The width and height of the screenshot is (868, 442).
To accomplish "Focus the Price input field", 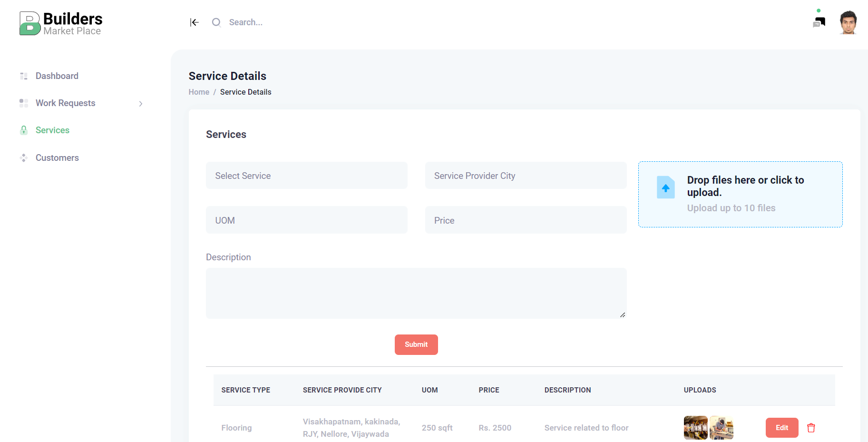I will point(526,220).
